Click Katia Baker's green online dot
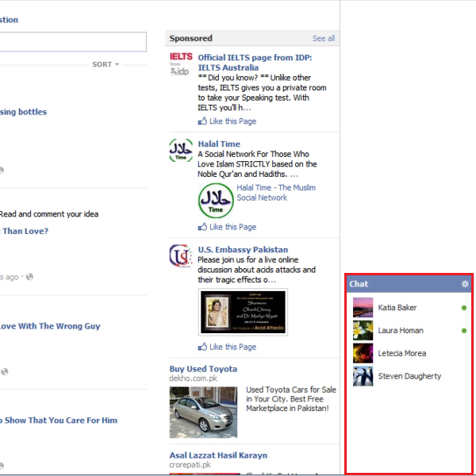Screen dimensions: 476x476 pos(464,308)
